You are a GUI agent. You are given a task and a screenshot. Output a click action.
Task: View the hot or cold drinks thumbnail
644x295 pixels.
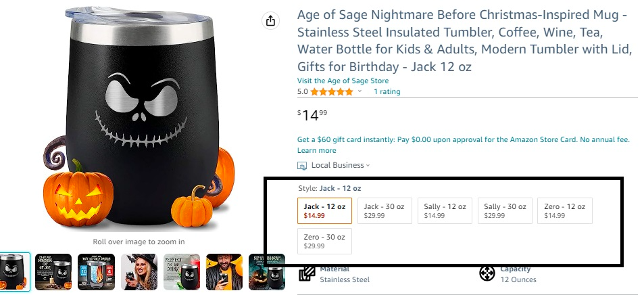click(x=96, y=272)
